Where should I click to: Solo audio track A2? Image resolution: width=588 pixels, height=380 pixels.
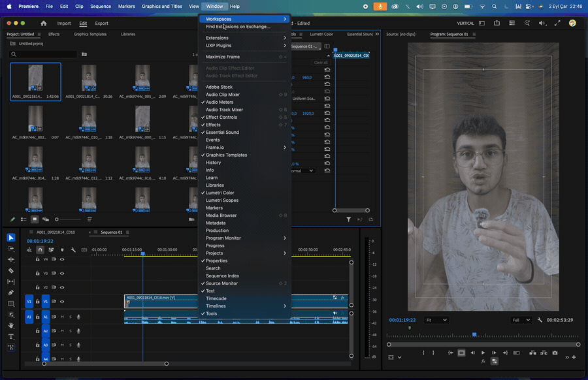click(70, 331)
